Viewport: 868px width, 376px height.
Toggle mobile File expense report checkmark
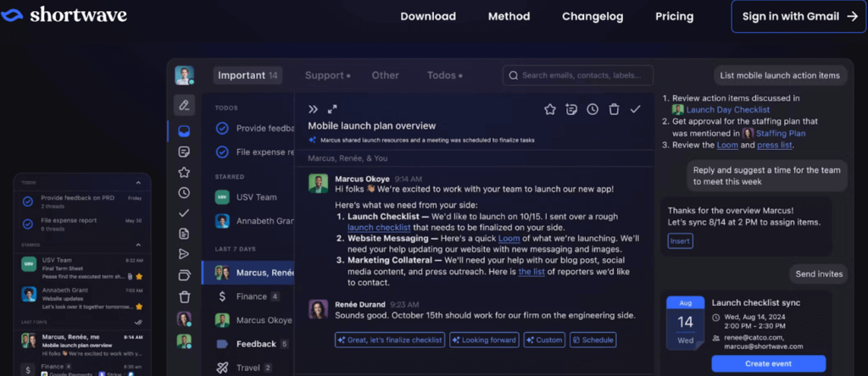tap(28, 224)
